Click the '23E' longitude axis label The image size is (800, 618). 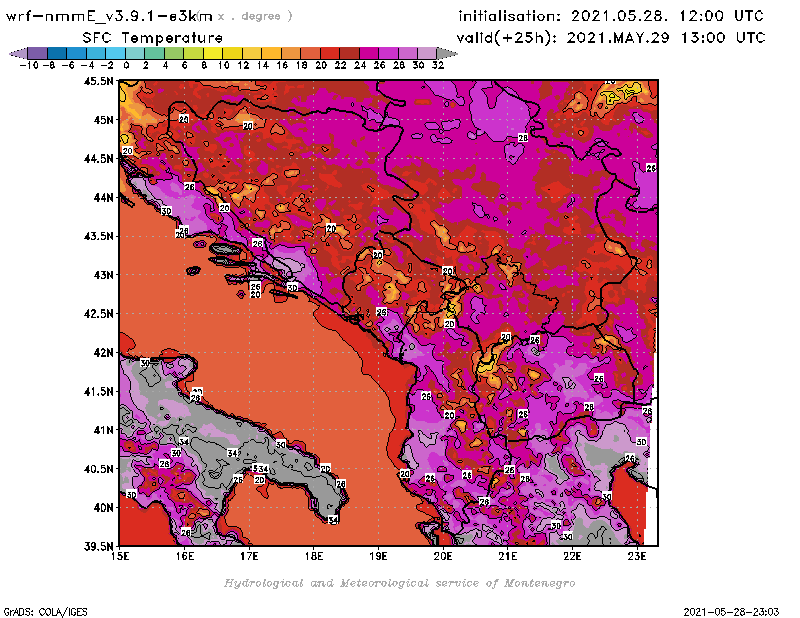point(637,556)
